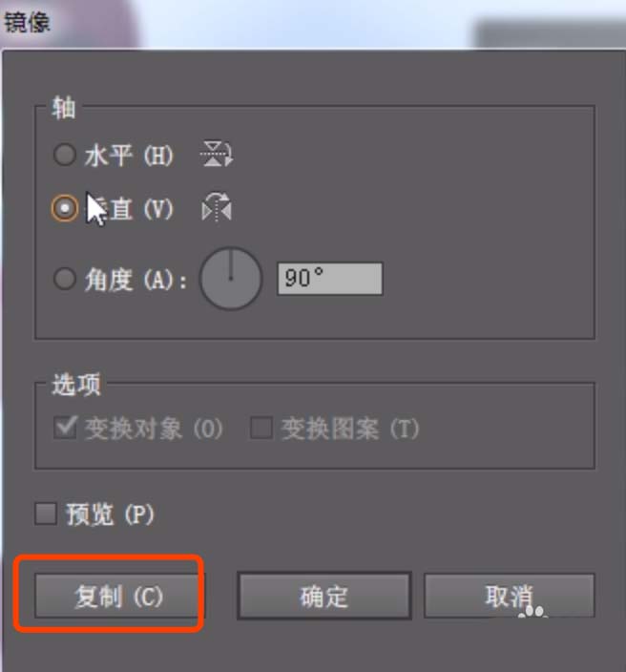This screenshot has height=672, width=626.
Task: Click the 复制 (C) button
Action: click(117, 597)
